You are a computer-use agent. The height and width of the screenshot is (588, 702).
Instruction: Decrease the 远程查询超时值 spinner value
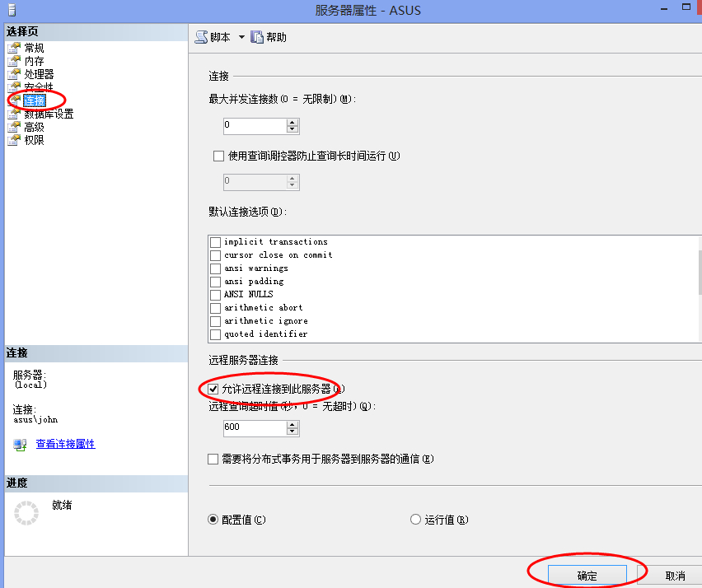[292, 432]
